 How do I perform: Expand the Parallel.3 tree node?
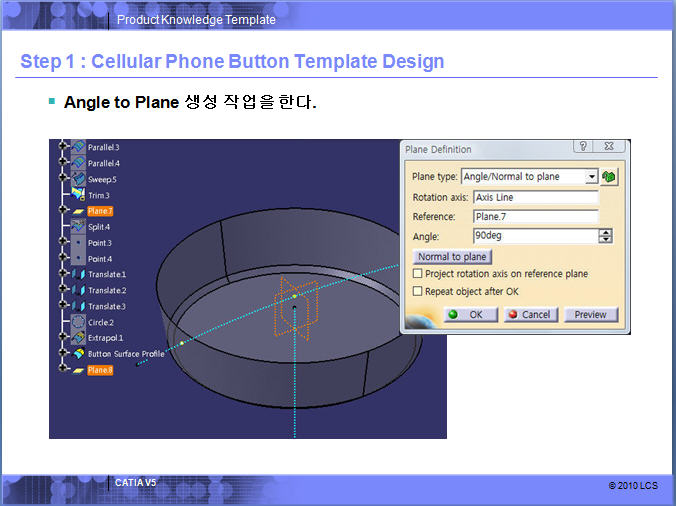[x=63, y=147]
